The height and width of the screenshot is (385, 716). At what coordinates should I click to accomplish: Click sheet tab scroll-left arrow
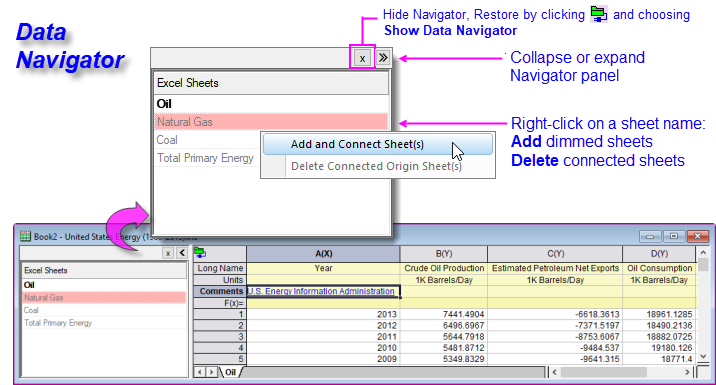click(x=199, y=372)
